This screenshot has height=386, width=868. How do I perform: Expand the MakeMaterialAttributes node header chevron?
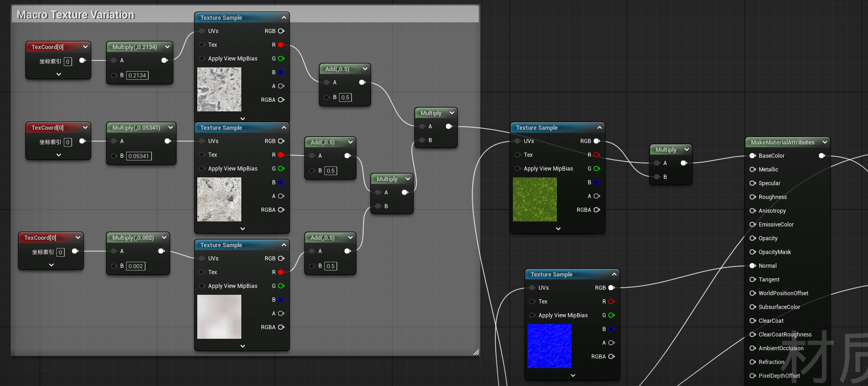coord(824,142)
